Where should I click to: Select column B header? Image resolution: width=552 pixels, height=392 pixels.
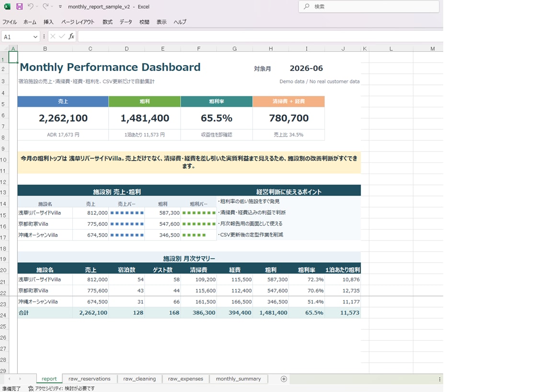click(x=45, y=48)
